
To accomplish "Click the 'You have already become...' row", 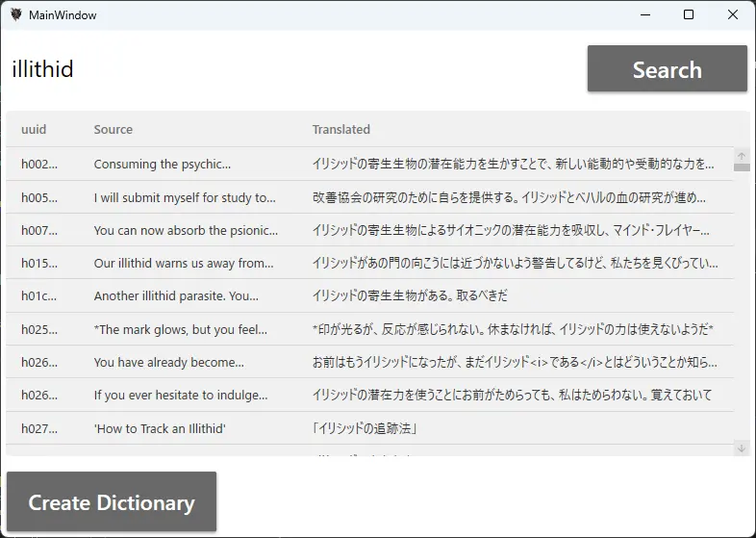I will point(169,363).
